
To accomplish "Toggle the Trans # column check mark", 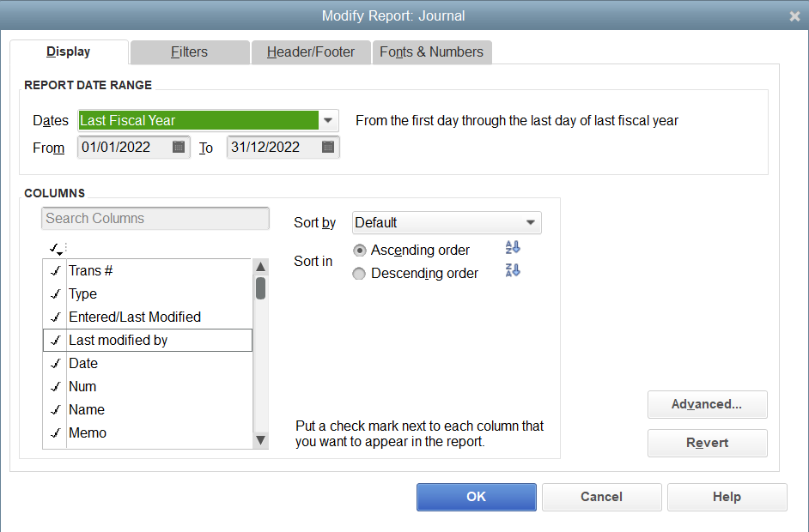I will 56,270.
